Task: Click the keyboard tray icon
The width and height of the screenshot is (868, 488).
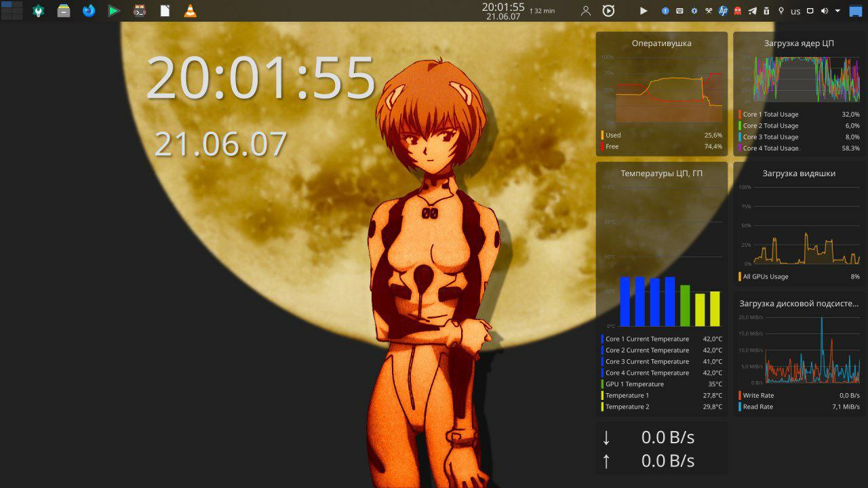Action: point(679,11)
